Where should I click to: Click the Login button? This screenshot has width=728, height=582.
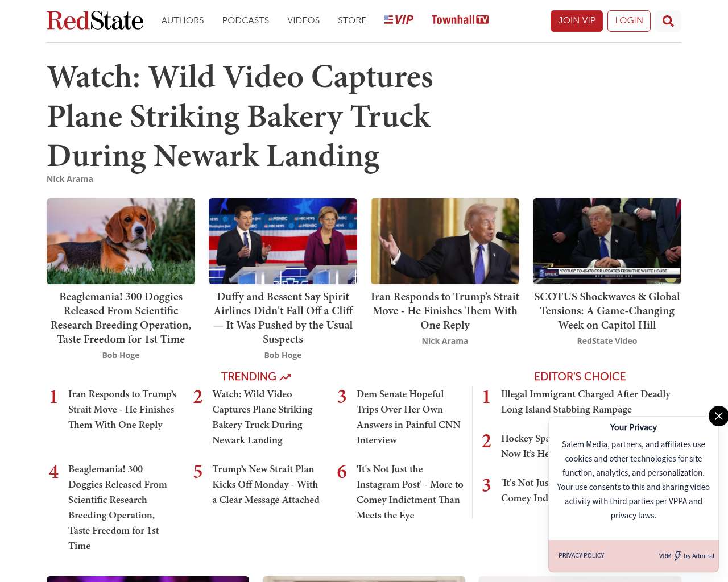tap(629, 21)
